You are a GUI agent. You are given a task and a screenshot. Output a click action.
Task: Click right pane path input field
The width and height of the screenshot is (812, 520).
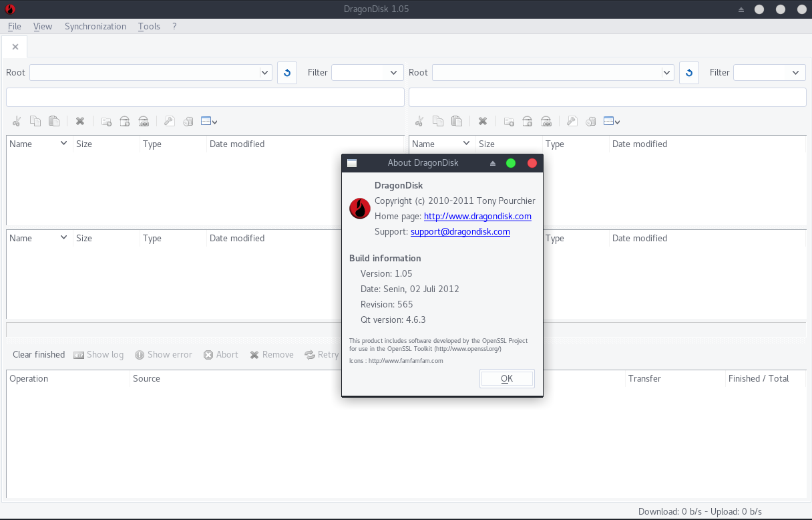point(608,97)
